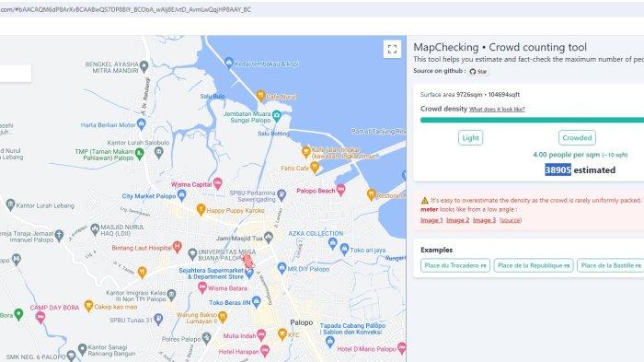Screen dimensions: 644x362
Task: Click Harta Berlian Motor shop pin
Action: pyautogui.click(x=142, y=123)
